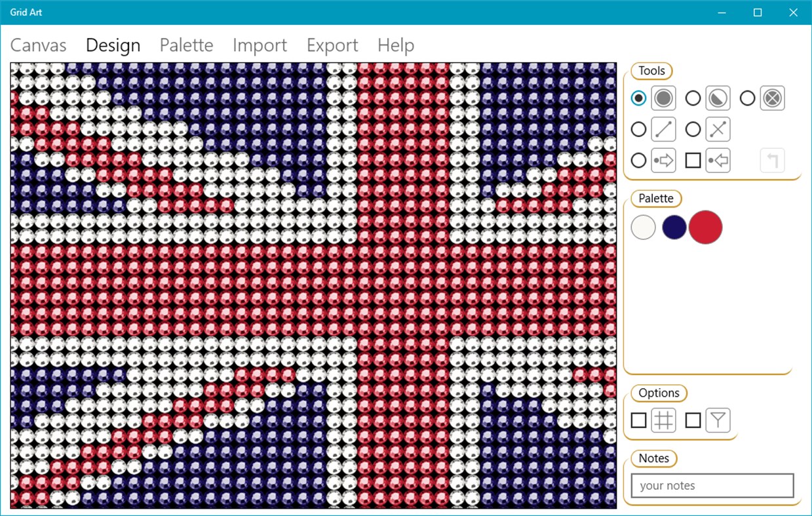
Task: Open the Canvas menu
Action: 37,45
